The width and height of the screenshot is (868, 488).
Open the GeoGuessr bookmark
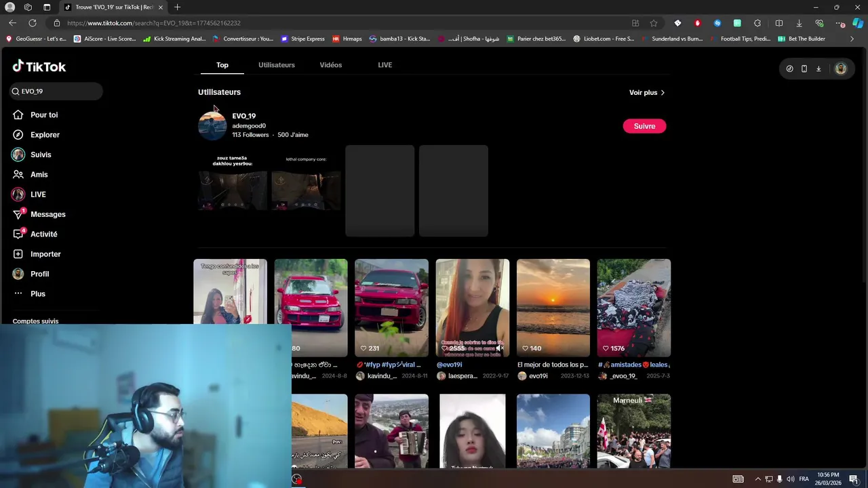[37, 39]
